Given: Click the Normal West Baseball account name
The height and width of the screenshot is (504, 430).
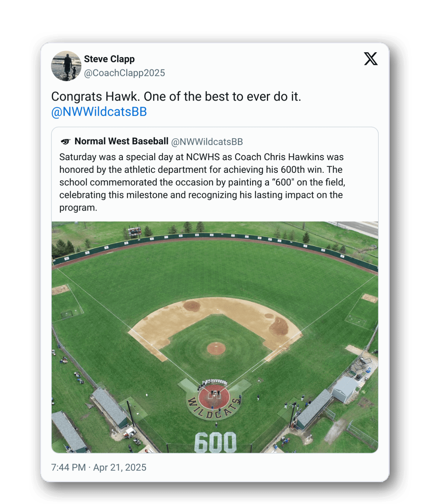Looking at the screenshot, I should (122, 141).
